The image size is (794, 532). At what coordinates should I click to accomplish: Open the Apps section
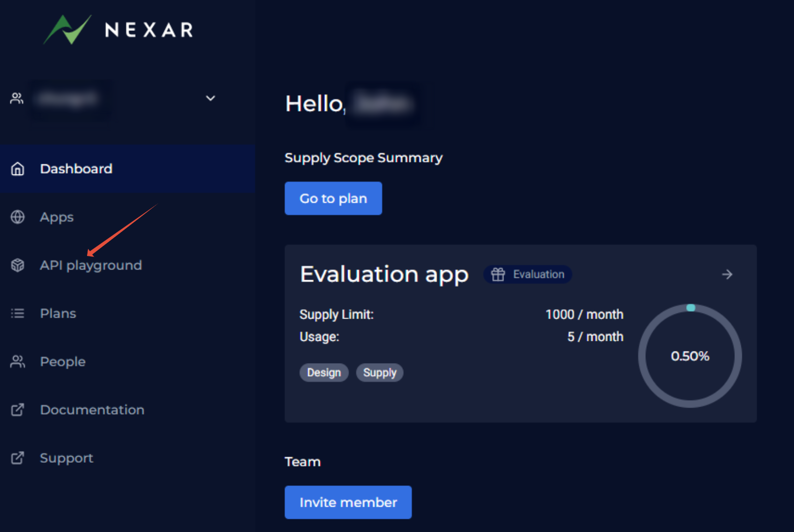(x=57, y=217)
